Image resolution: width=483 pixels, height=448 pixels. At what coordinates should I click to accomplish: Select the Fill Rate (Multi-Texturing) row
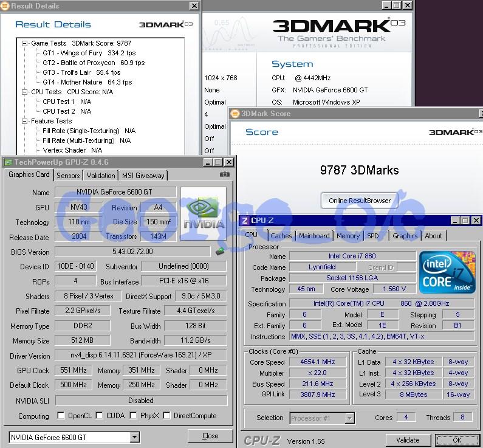[86, 141]
